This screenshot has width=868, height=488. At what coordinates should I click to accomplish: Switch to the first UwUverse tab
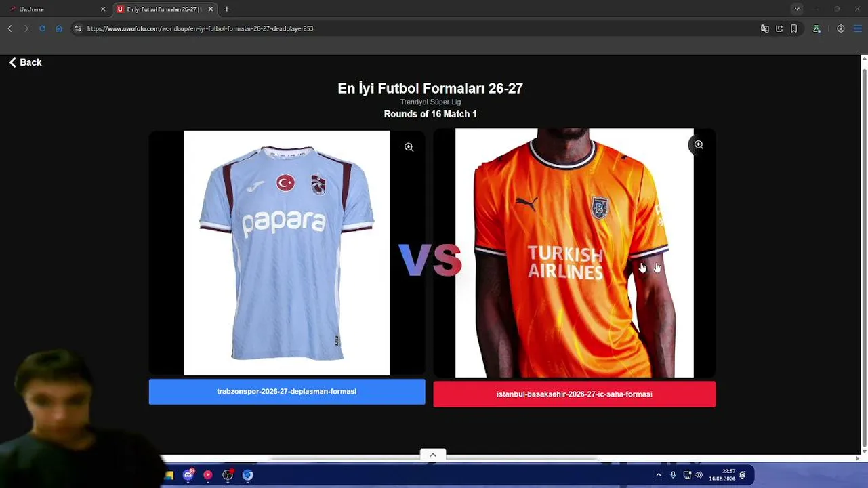(58, 9)
